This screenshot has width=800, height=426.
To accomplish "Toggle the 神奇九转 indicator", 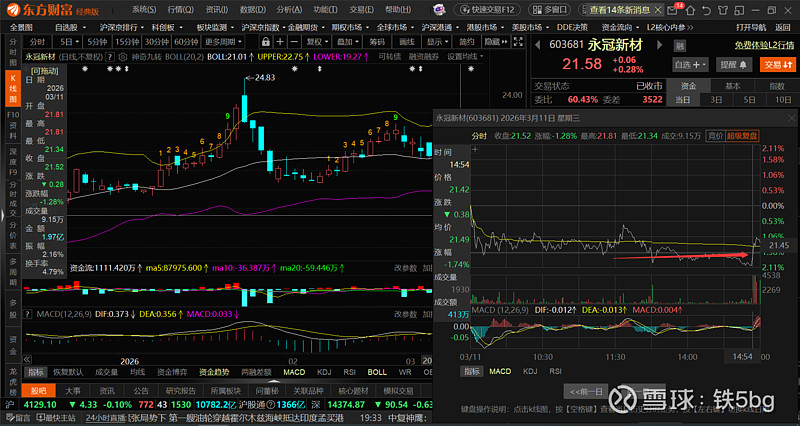I will tap(147, 57).
